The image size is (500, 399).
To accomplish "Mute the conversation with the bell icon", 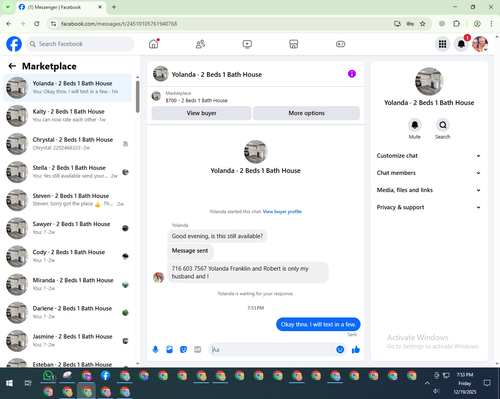I will (415, 125).
